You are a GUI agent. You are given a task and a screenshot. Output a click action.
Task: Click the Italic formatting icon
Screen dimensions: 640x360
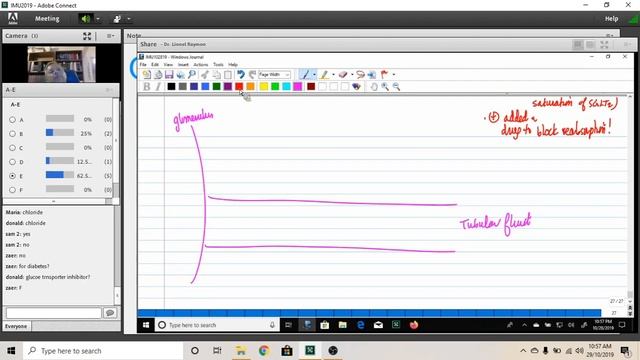158,86
